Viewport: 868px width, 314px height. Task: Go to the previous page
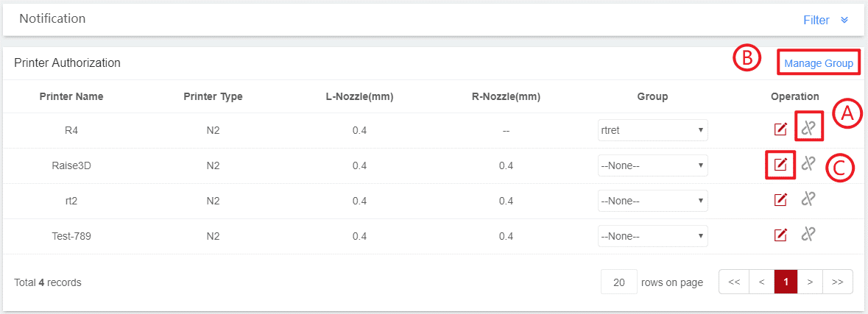[761, 282]
